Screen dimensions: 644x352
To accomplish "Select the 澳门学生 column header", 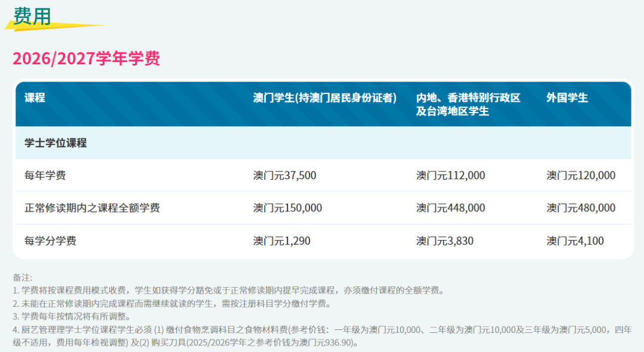I will click(x=324, y=98).
